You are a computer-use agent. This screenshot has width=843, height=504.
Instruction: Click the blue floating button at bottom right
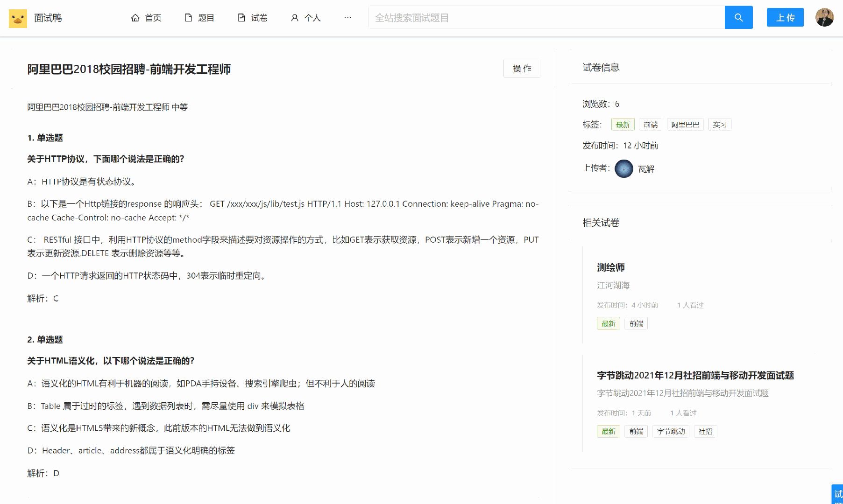click(x=837, y=495)
